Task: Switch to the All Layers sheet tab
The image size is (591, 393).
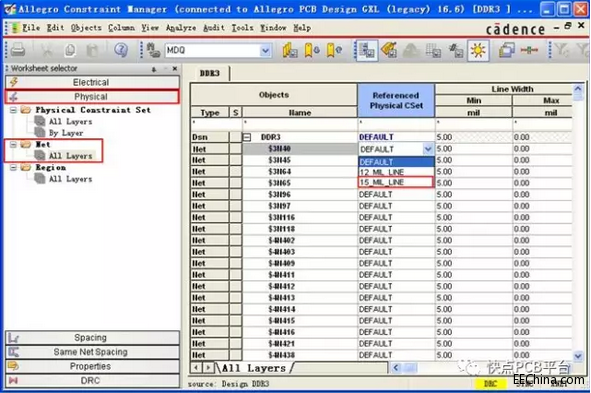Action: click(x=253, y=368)
